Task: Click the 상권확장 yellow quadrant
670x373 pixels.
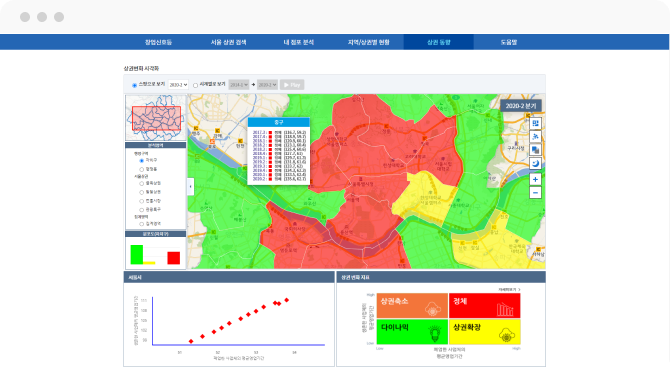Action: 485,332
